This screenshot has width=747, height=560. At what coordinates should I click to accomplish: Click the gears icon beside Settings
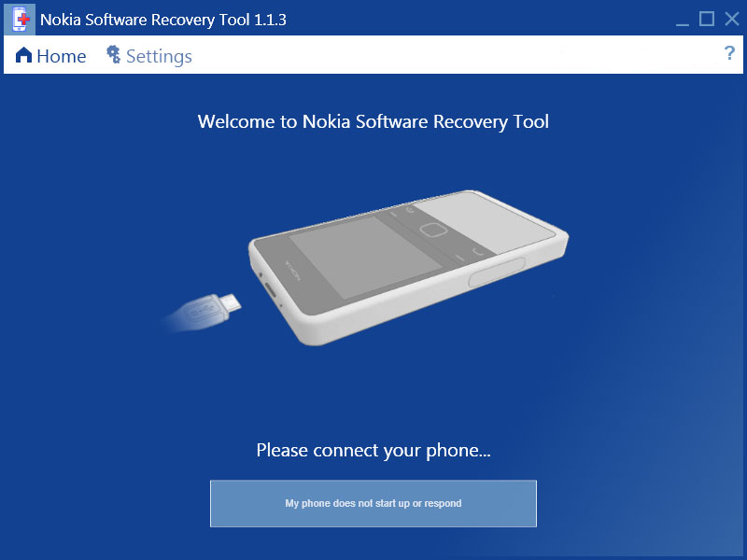tap(113, 54)
